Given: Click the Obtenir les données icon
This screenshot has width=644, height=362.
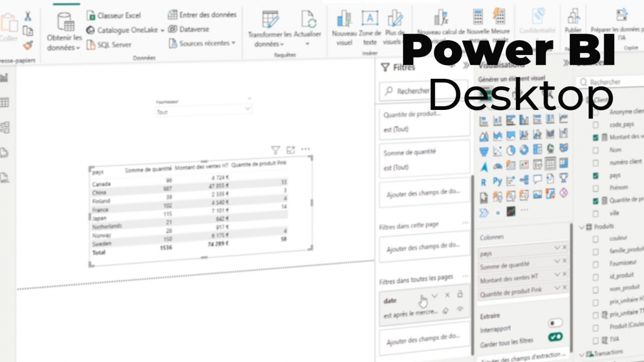Looking at the screenshot, I should [65, 22].
